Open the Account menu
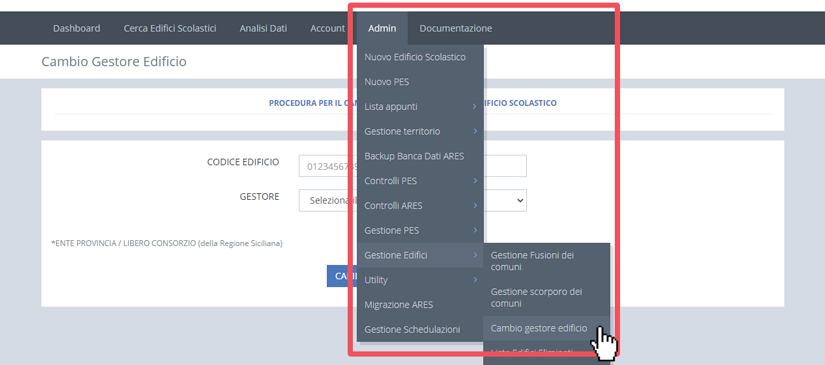The width and height of the screenshot is (825, 365). pos(327,28)
